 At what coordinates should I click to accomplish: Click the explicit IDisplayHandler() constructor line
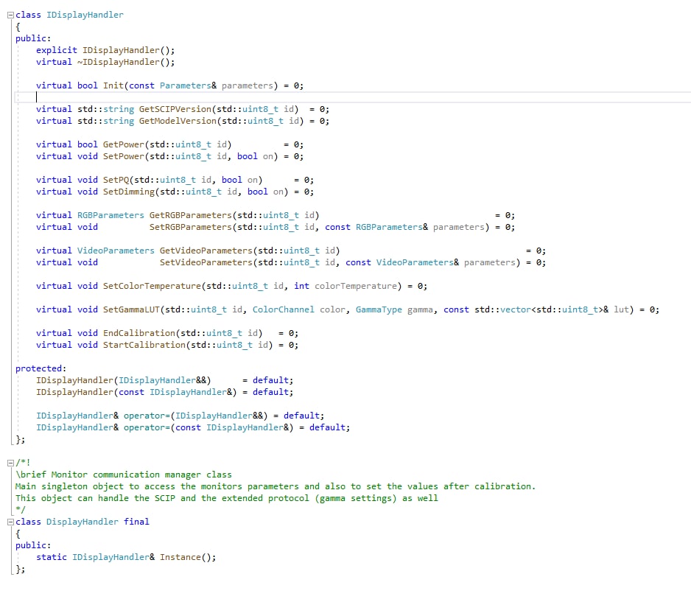click(105, 50)
